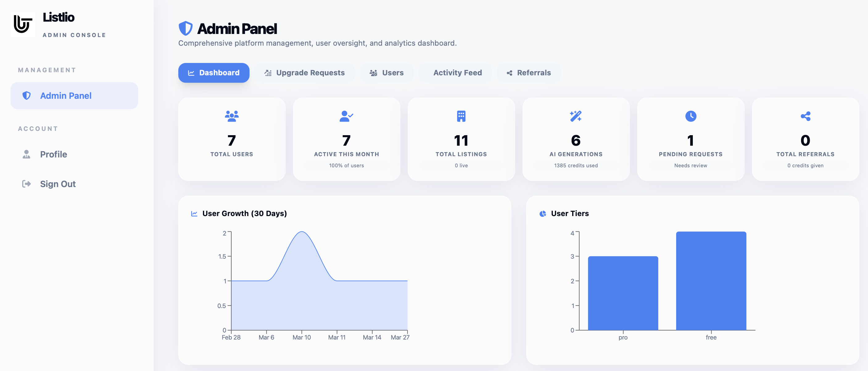
Task: Click the Active This Month user-check icon
Action: click(346, 116)
